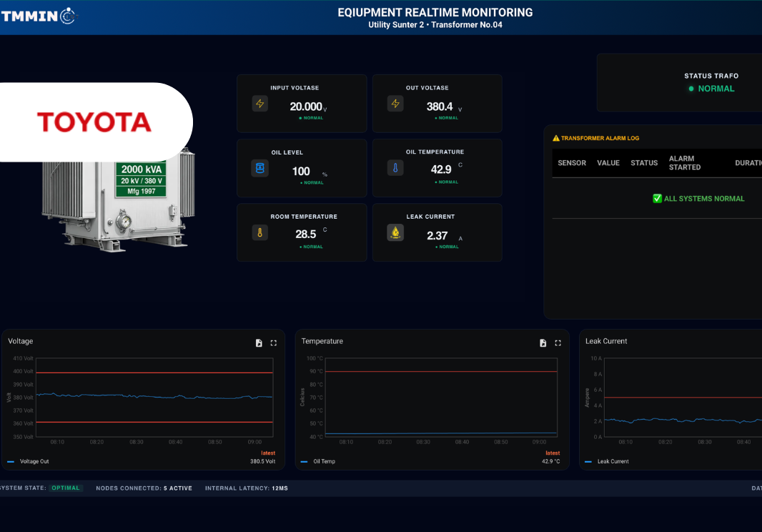Sort alarm log by Alarm Started column
762x532 pixels.
click(x=684, y=163)
